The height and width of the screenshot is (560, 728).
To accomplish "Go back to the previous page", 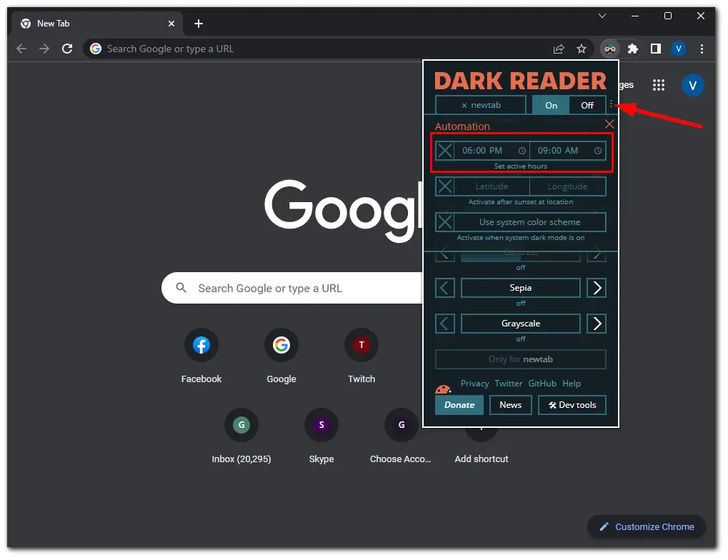I will 21,49.
